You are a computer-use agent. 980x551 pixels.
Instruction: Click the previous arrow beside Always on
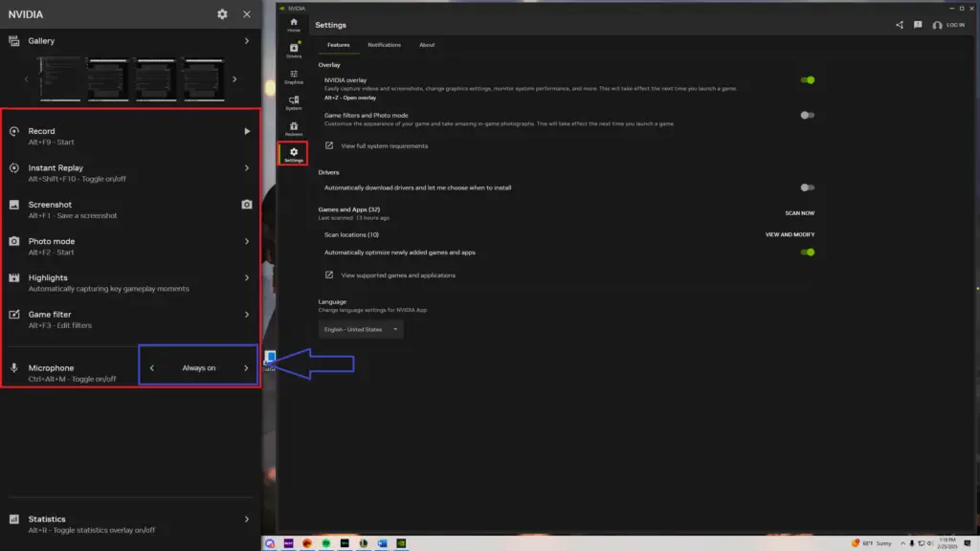[x=152, y=368]
